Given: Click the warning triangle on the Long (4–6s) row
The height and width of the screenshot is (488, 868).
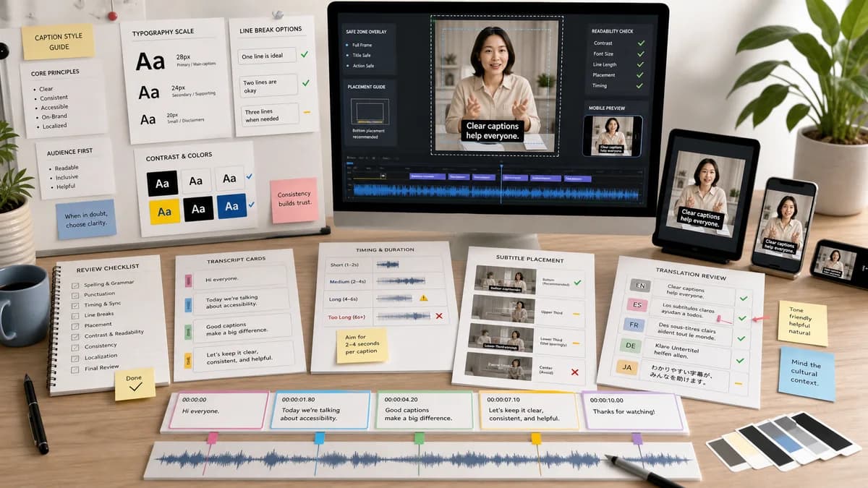Looking at the screenshot, I should 423,297.
